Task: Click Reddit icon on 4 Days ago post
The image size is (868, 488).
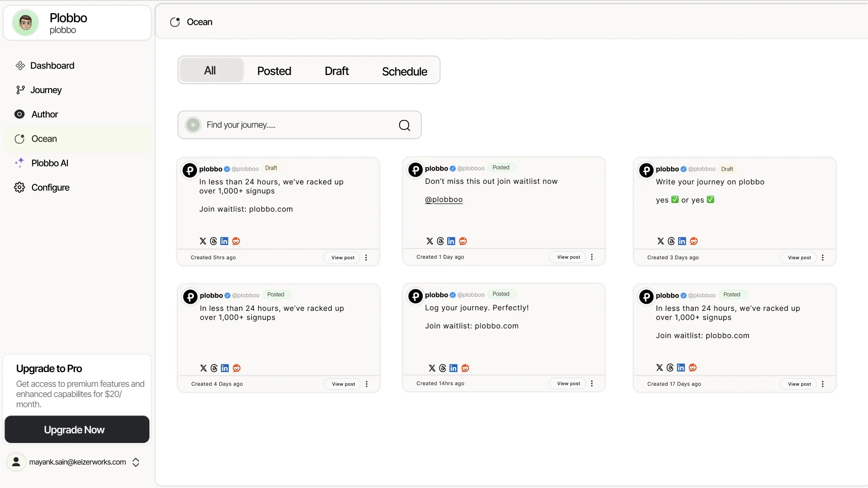Action: [236, 368]
